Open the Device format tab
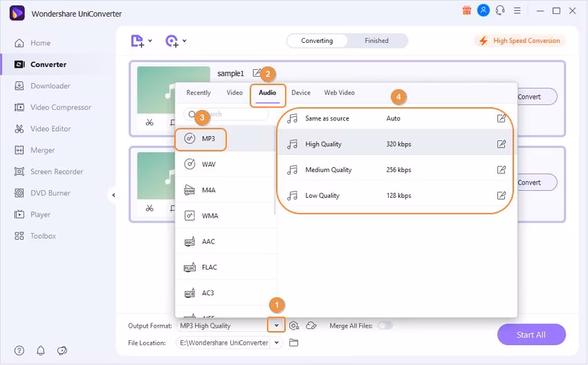The height and width of the screenshot is (365, 588). [301, 93]
